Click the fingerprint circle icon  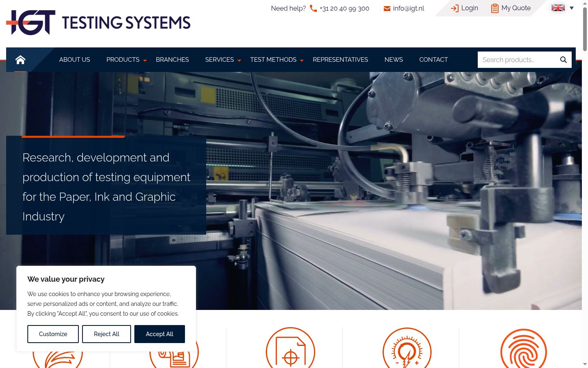tap(523, 348)
